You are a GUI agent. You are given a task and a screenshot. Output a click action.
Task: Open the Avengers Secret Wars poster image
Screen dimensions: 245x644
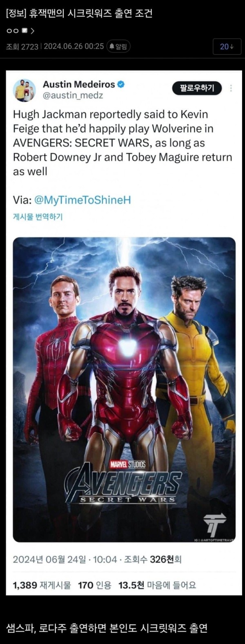tap(124, 390)
